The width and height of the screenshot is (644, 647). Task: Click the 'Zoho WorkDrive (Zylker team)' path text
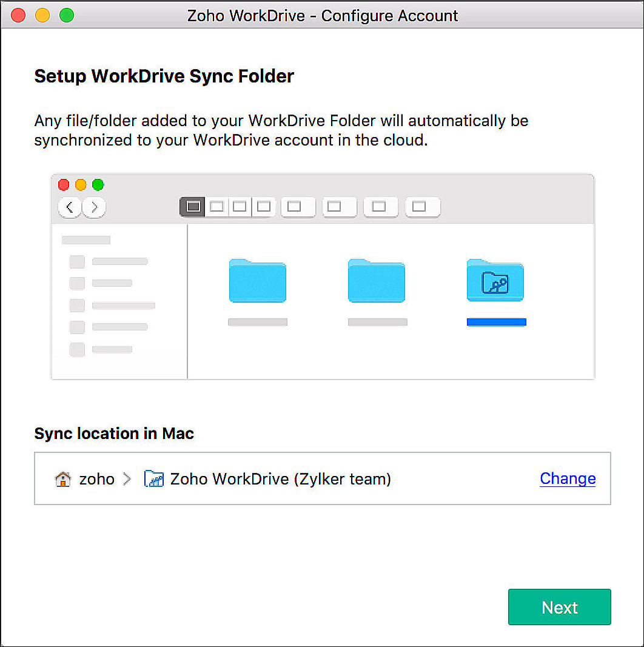[281, 478]
